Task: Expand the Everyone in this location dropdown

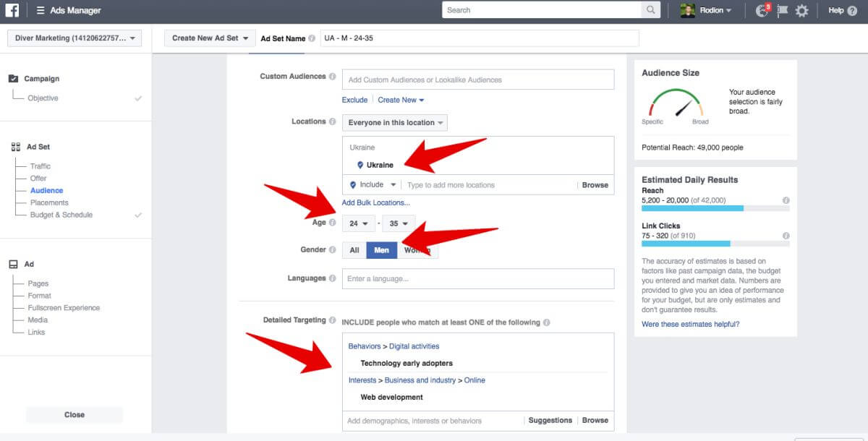Action: click(x=394, y=123)
